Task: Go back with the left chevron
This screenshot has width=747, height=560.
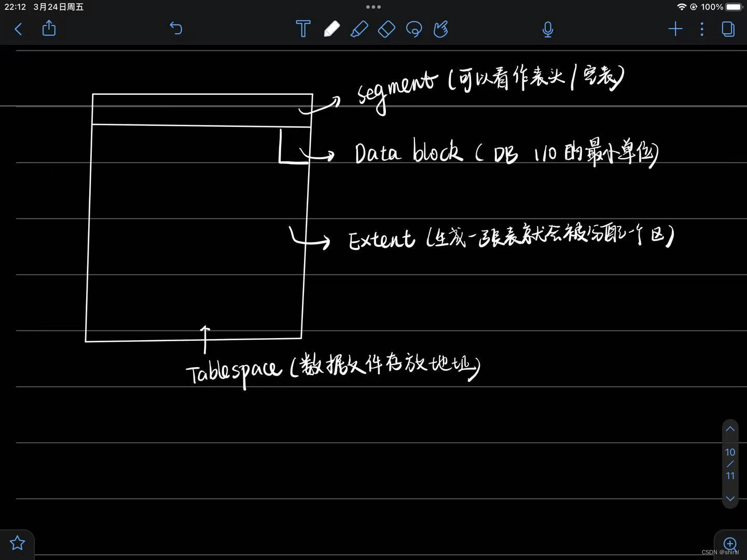Action: coord(18,29)
